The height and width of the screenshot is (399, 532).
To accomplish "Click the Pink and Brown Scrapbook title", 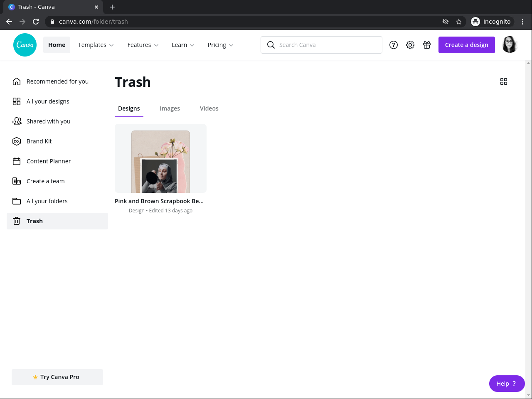I will pyautogui.click(x=159, y=201).
